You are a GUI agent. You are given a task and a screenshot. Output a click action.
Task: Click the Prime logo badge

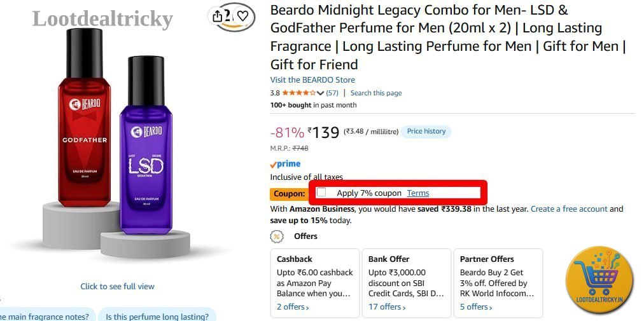pyautogui.click(x=285, y=164)
